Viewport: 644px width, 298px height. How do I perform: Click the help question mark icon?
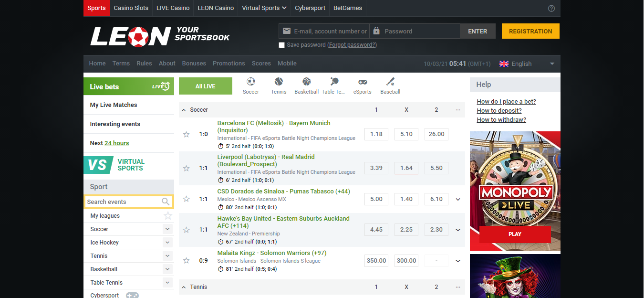(x=551, y=8)
